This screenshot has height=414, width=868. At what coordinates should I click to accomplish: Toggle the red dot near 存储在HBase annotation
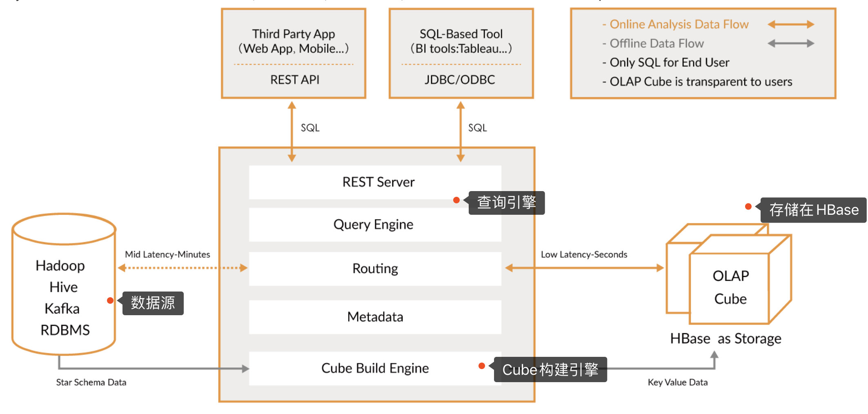pos(748,207)
